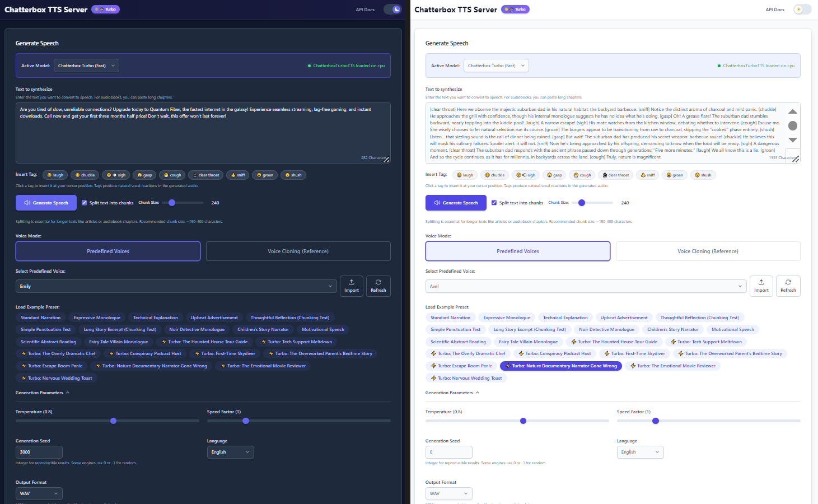Insert the gasp tag in the dark-theme pane
The width and height of the screenshot is (818, 504).
(144, 175)
